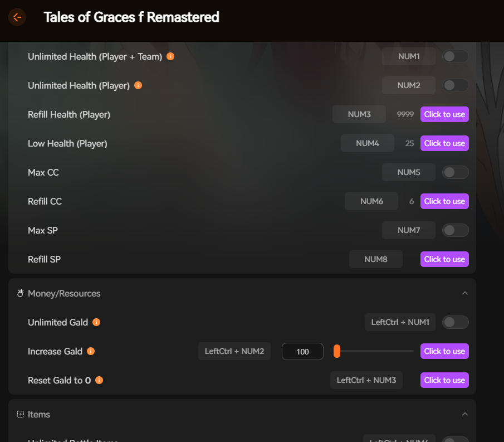Click to use Reset Gald to 0
Image resolution: width=504 pixels, height=442 pixels.
(x=444, y=380)
